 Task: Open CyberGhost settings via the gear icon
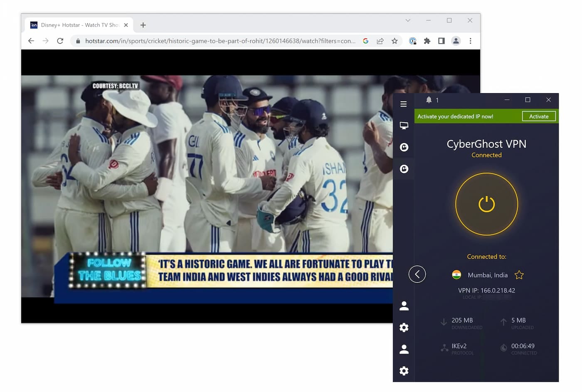click(x=404, y=328)
